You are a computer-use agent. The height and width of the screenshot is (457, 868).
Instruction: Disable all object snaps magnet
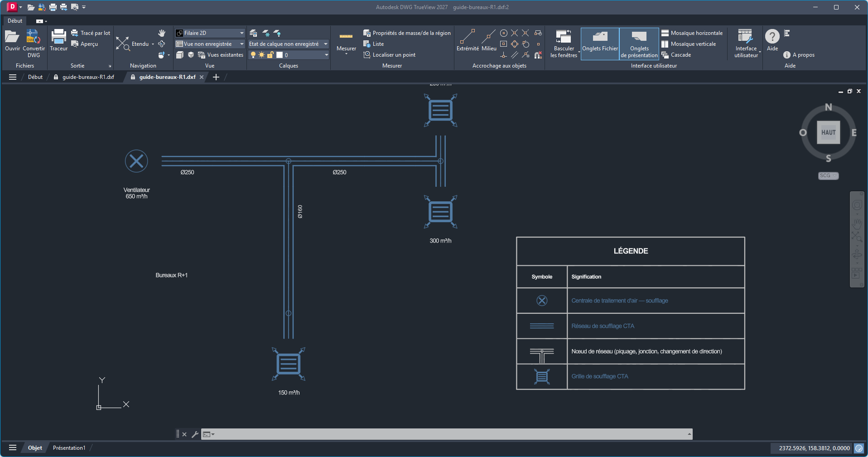pyautogui.click(x=538, y=55)
